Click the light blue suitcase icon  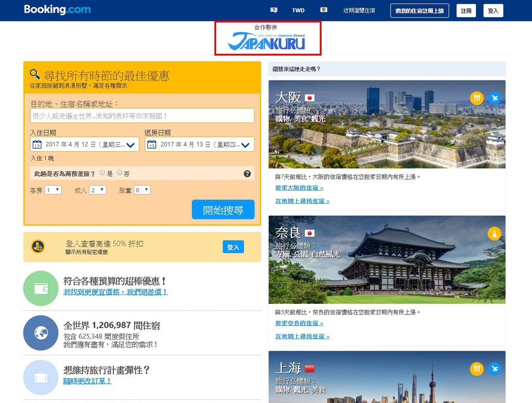(x=41, y=377)
